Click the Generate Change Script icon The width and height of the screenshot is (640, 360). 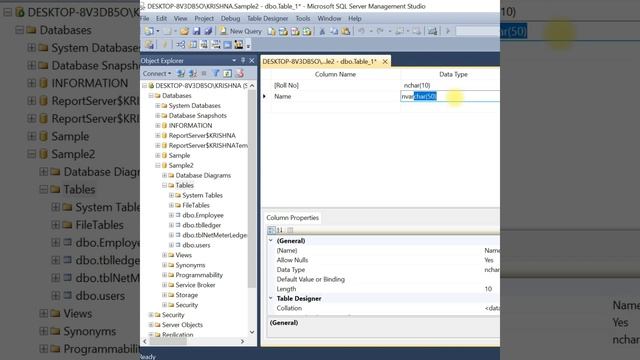point(149,44)
